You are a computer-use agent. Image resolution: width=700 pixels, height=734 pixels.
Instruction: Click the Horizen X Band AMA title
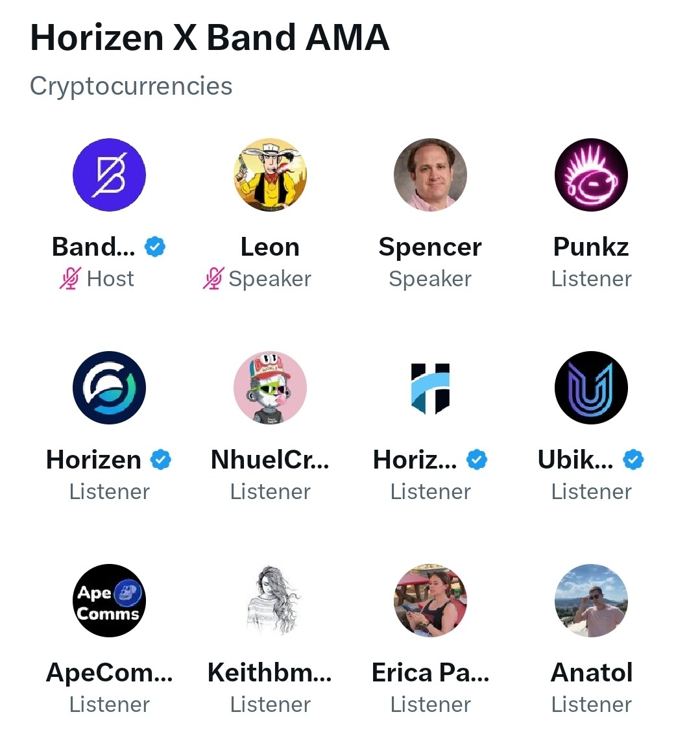[210, 37]
